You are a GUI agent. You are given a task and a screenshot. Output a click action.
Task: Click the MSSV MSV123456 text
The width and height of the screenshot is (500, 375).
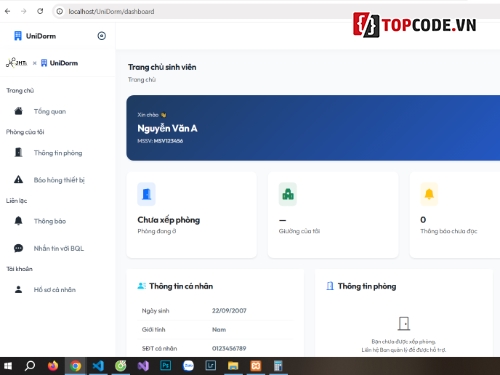160,141
